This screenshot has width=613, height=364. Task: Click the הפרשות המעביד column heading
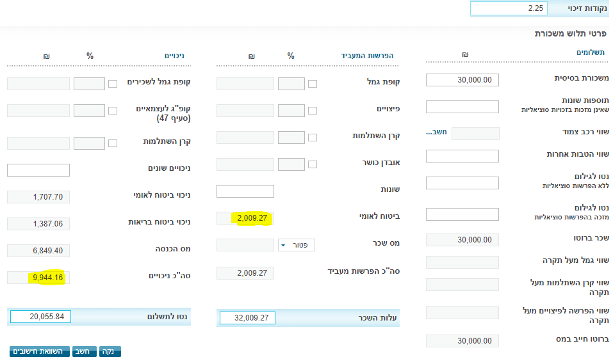[x=366, y=56]
